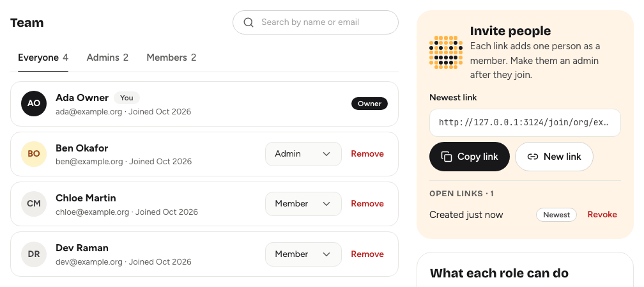644x287 pixels.
Task: Remove Ben Okafor from the team
Action: [x=367, y=154]
